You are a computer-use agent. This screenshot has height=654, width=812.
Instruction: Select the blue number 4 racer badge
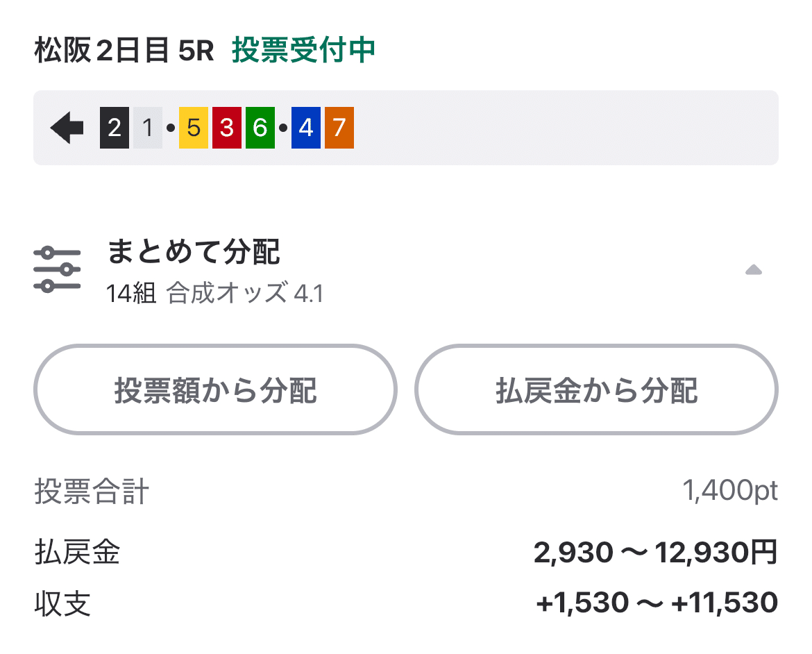click(305, 128)
